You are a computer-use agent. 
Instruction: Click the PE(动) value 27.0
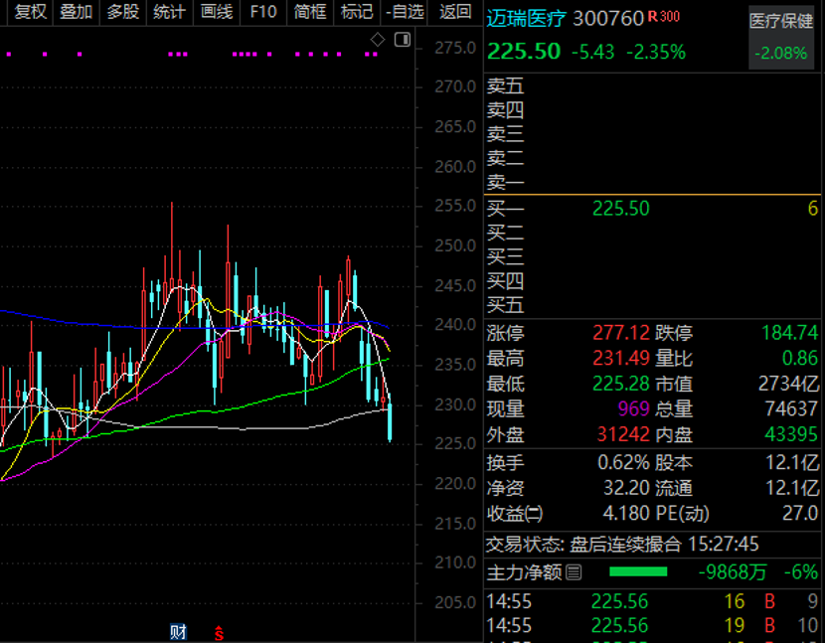(800, 514)
